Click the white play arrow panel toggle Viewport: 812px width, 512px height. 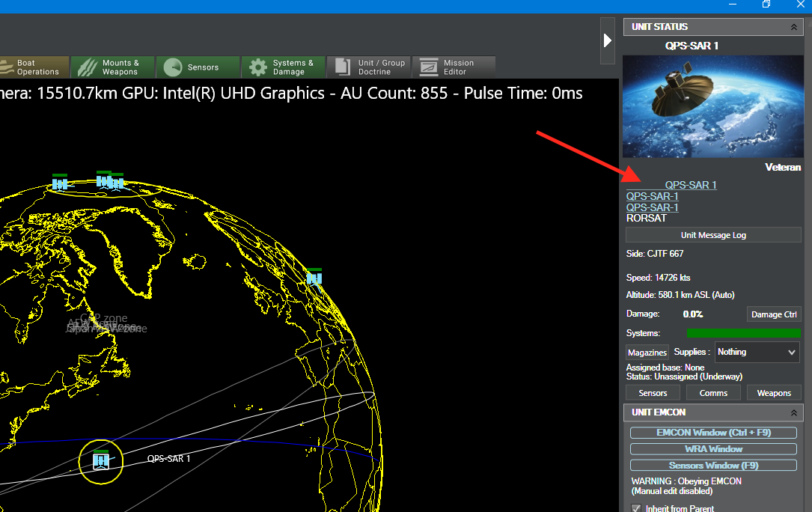pos(608,40)
